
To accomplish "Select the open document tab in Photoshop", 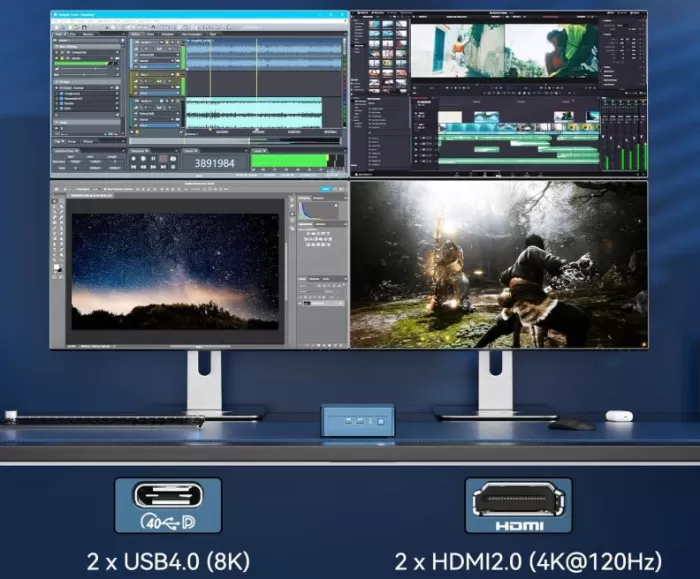I will [91, 196].
